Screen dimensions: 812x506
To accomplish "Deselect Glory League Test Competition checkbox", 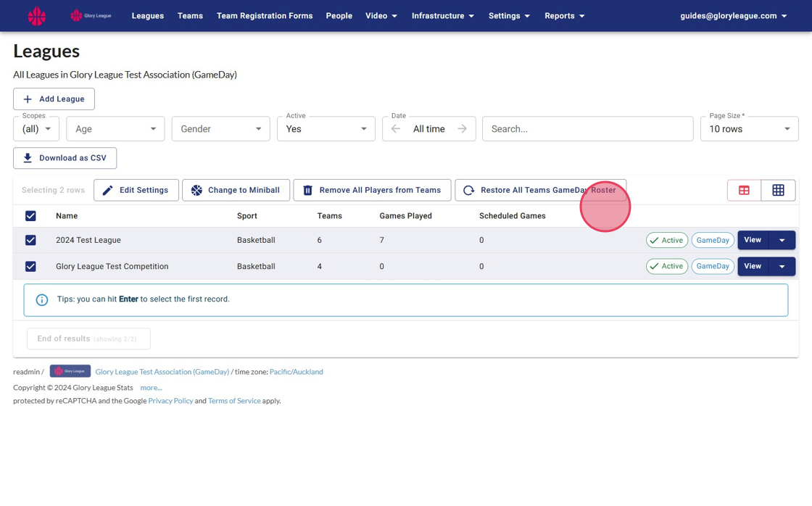I will 30,266.
